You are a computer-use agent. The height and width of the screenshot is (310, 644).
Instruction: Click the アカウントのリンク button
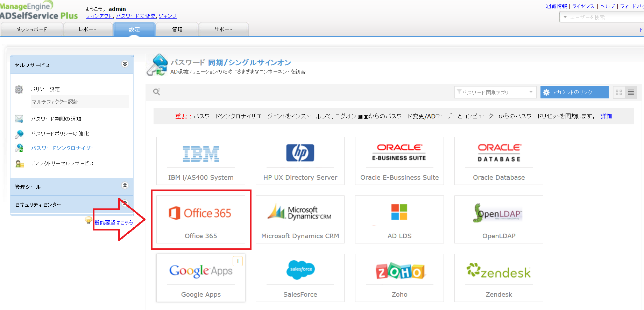point(574,92)
